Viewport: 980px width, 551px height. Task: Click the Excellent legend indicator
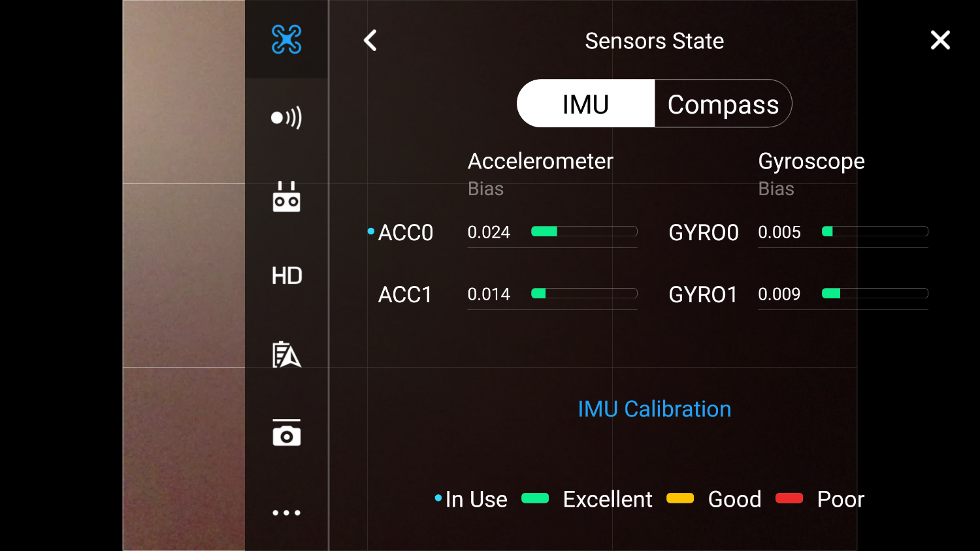click(x=534, y=498)
